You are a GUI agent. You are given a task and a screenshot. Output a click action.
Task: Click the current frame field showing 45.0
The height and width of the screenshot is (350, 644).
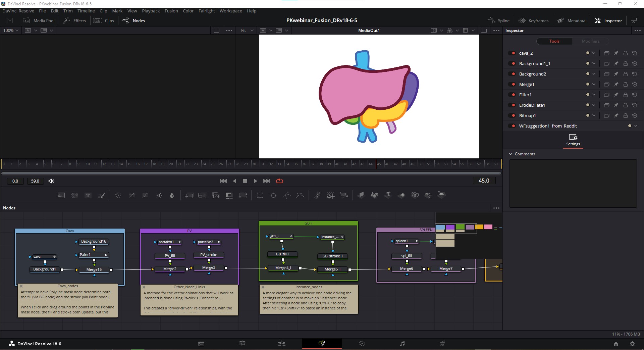coord(484,181)
